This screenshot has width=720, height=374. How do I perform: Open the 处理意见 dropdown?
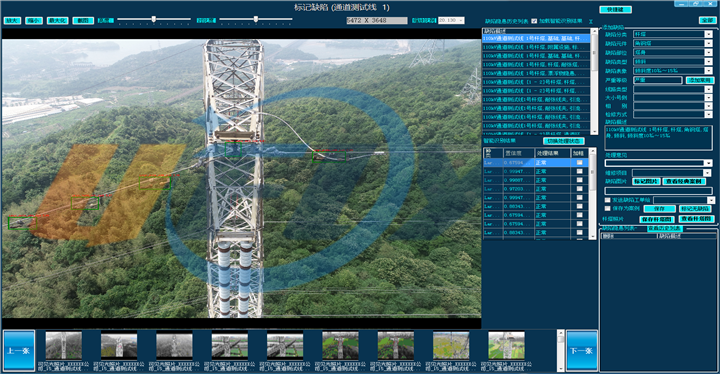tap(658, 163)
